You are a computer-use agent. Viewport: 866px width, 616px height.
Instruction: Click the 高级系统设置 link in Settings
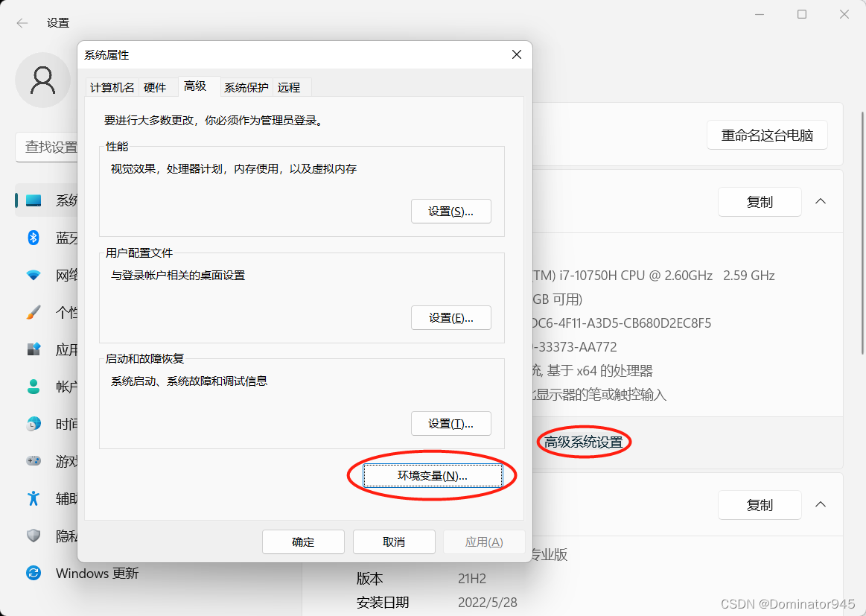pyautogui.click(x=583, y=442)
